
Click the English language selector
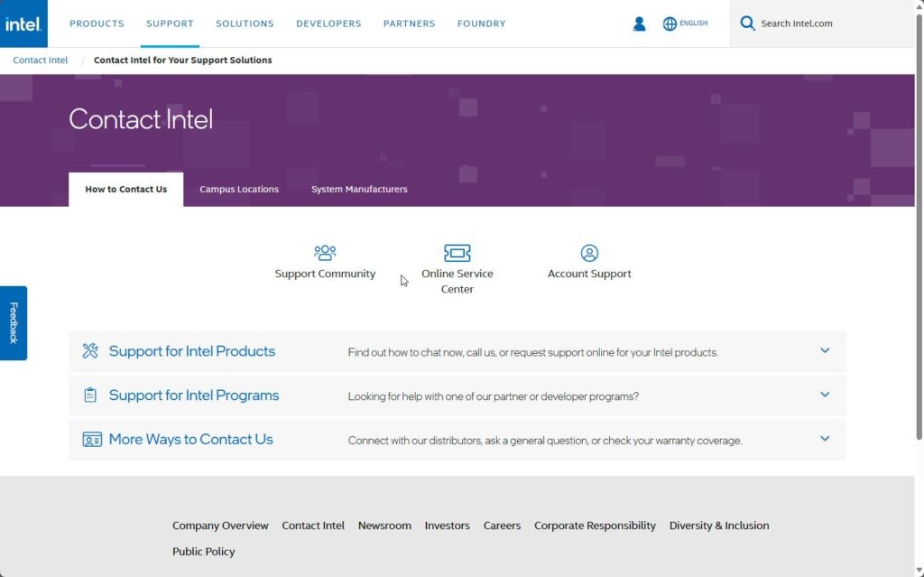pyautogui.click(x=693, y=23)
